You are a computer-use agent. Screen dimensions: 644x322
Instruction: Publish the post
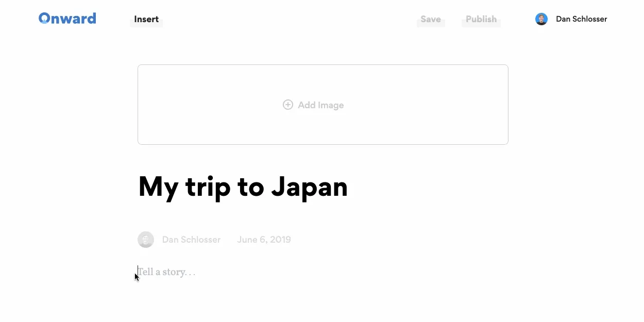click(x=481, y=20)
